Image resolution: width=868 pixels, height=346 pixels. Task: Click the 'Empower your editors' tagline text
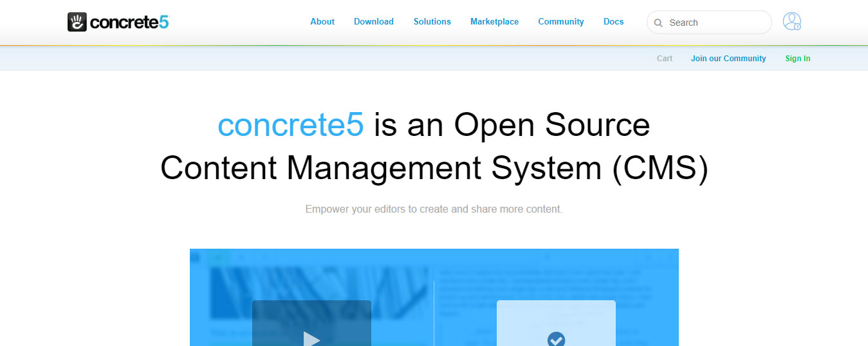434,209
